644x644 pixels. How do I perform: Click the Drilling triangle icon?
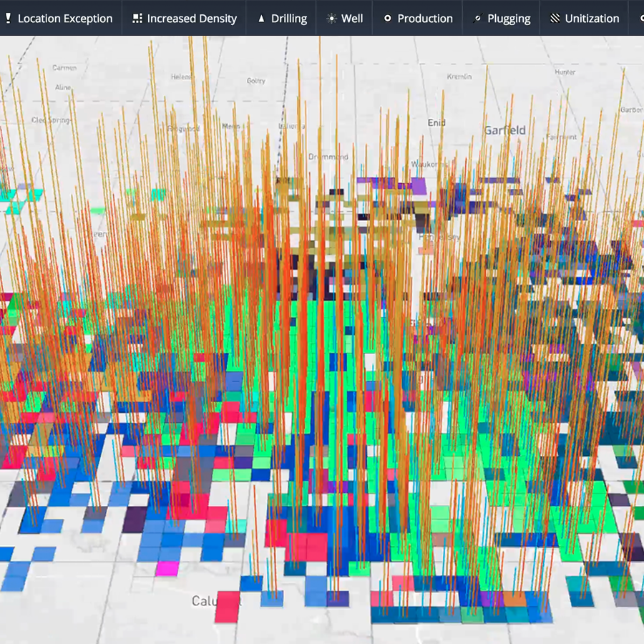261,19
